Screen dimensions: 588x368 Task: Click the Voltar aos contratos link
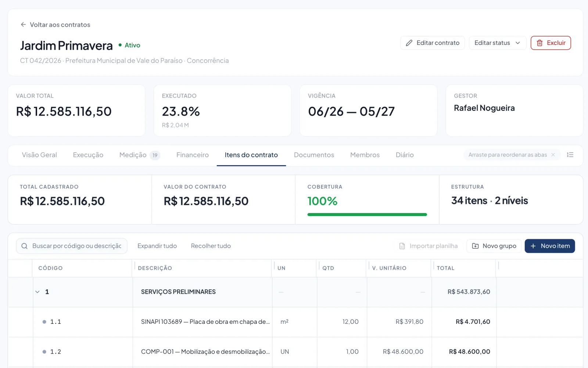coord(55,25)
